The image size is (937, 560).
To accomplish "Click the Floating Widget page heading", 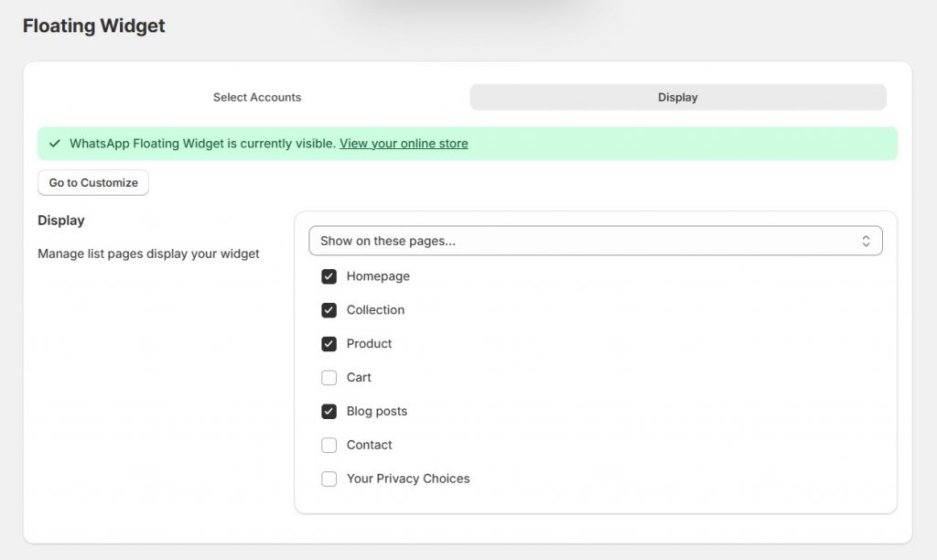I will 94,26.
